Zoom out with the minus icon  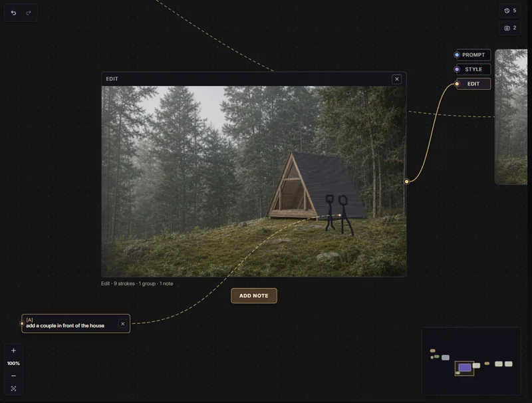point(13,376)
